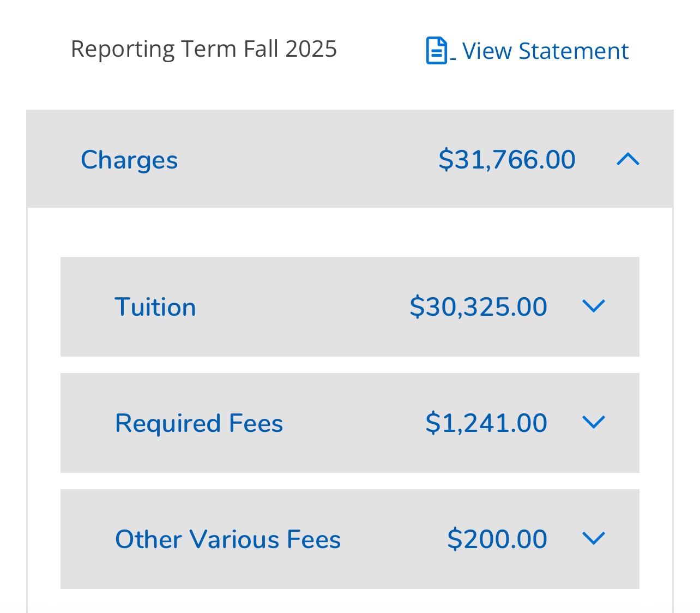Select the Other Various Fees label
The height and width of the screenshot is (613, 700).
[x=228, y=539]
